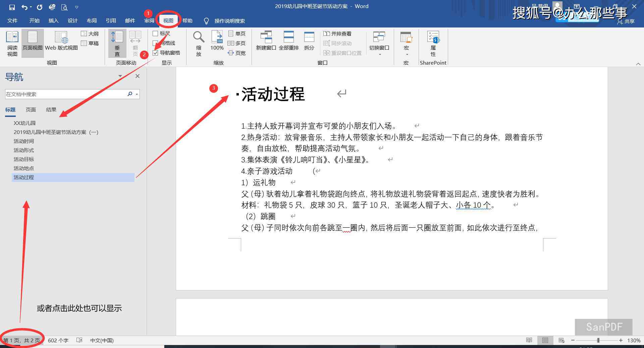
Task: Close the navigation pane with X
Action: 138,76
